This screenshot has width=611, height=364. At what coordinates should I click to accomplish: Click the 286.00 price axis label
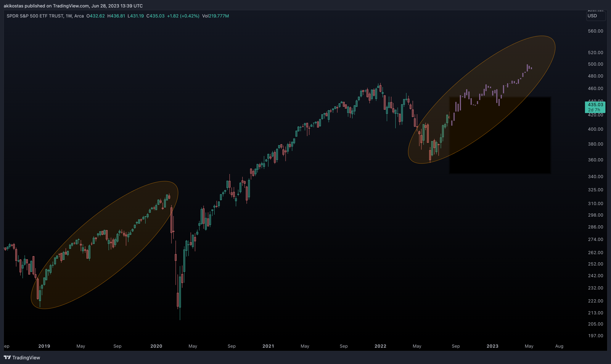[x=595, y=227]
